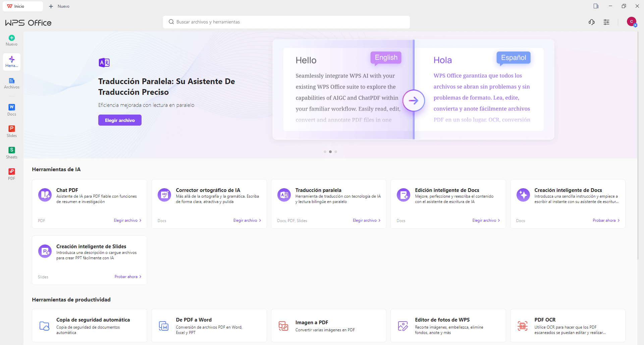This screenshot has width=644, height=345.
Task: Click the Corrector ortográfico de IA title
Action: (x=208, y=190)
